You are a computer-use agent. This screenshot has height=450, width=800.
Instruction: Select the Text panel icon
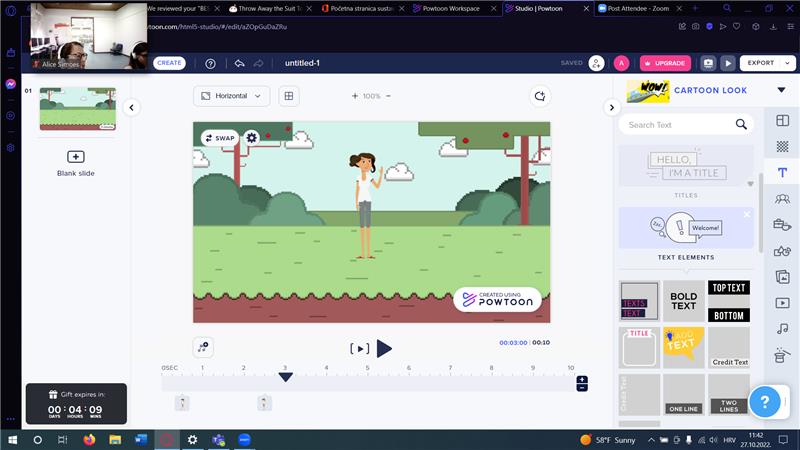[x=782, y=172]
